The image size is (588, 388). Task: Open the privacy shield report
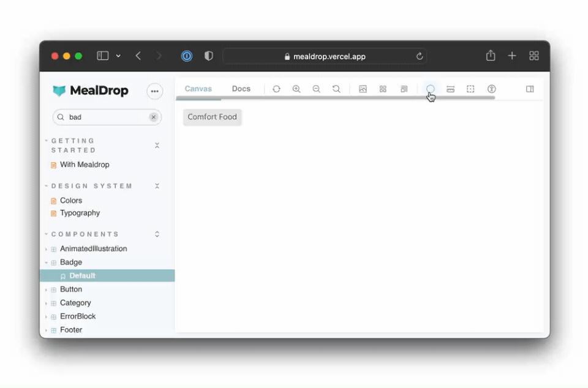(x=208, y=56)
